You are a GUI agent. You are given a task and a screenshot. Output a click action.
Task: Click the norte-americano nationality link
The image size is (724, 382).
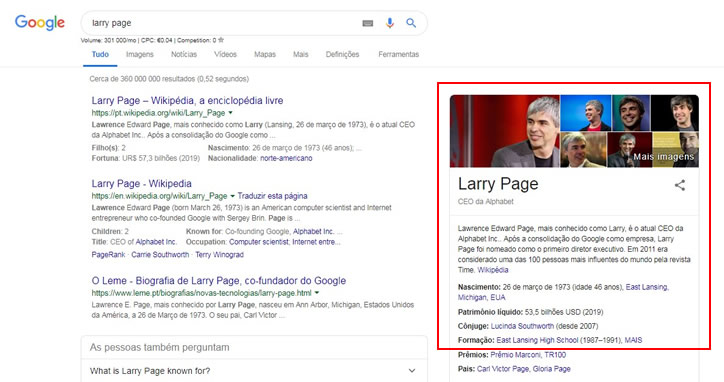(x=286, y=158)
